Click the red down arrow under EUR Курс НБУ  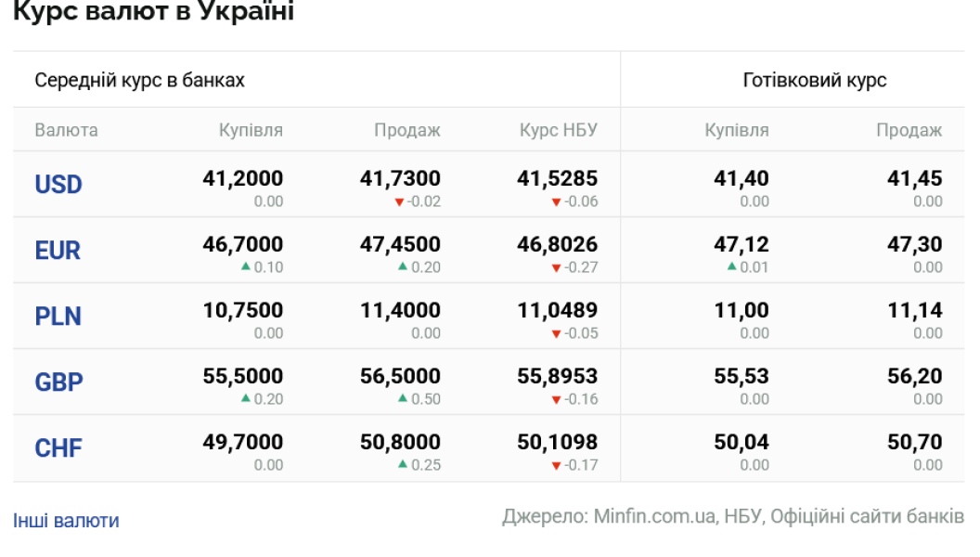[557, 268]
